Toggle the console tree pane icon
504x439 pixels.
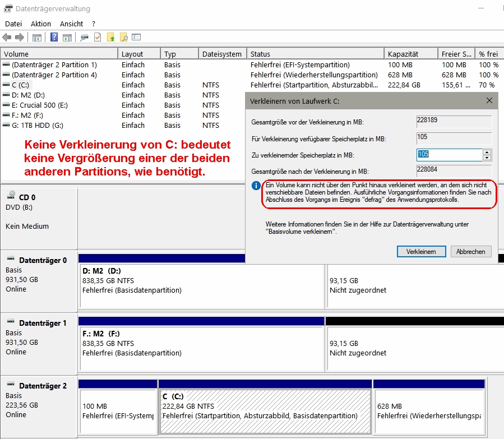point(37,38)
